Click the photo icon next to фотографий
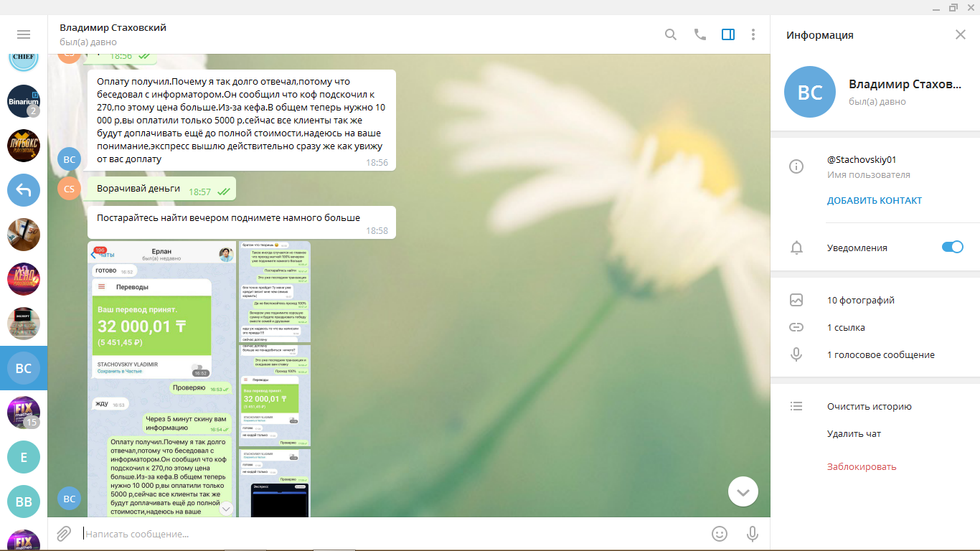The width and height of the screenshot is (980, 551). pyautogui.click(x=796, y=301)
